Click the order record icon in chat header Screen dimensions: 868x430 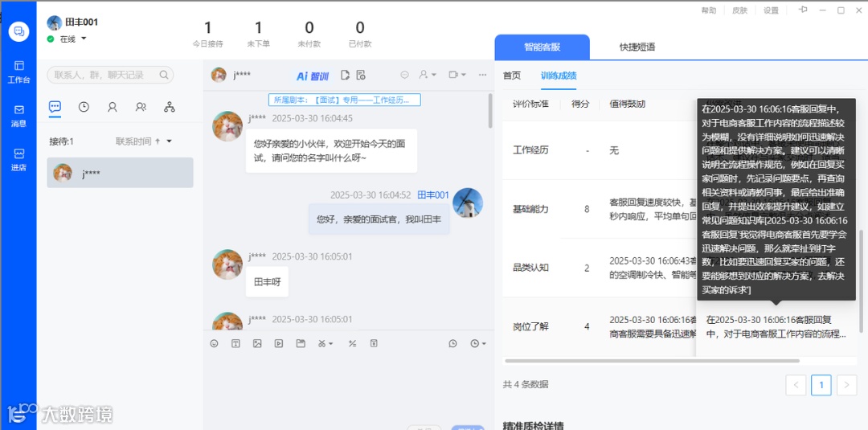coord(361,75)
